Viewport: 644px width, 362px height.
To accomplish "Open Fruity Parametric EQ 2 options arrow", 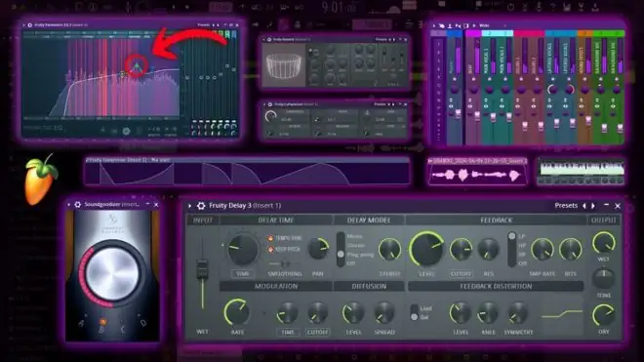I will click(23, 25).
